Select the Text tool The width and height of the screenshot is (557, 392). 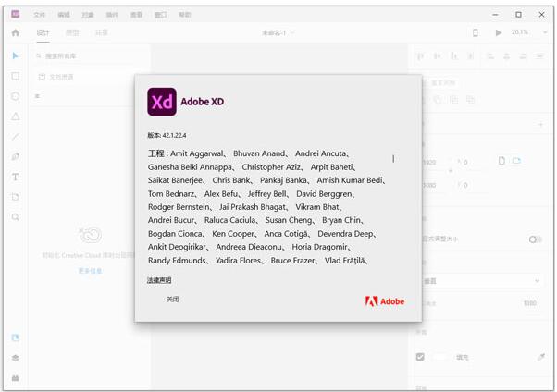point(16,177)
